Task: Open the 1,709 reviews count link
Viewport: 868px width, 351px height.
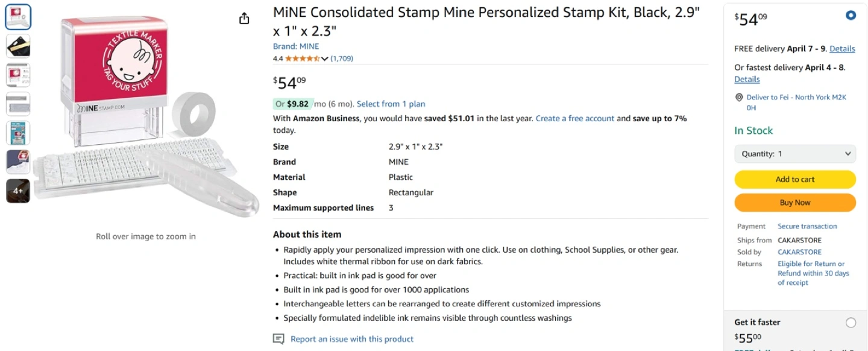Action: tap(342, 58)
